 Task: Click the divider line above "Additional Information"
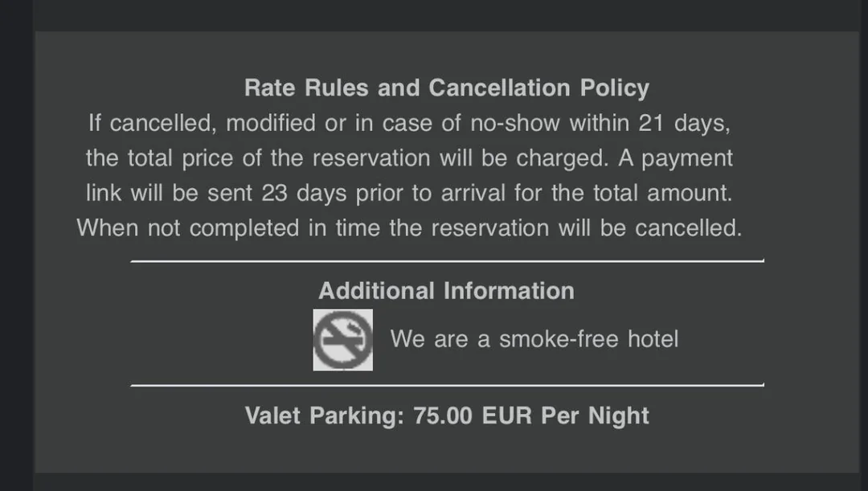446,261
